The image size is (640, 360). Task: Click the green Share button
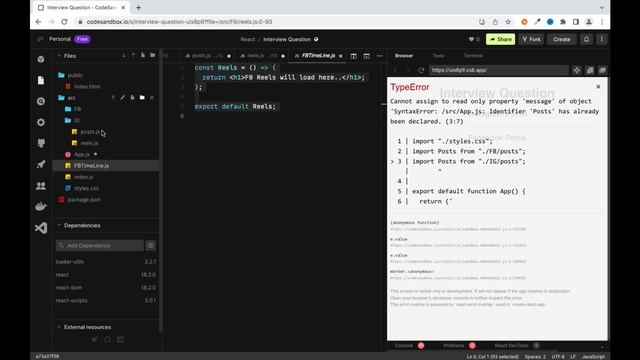(x=500, y=39)
